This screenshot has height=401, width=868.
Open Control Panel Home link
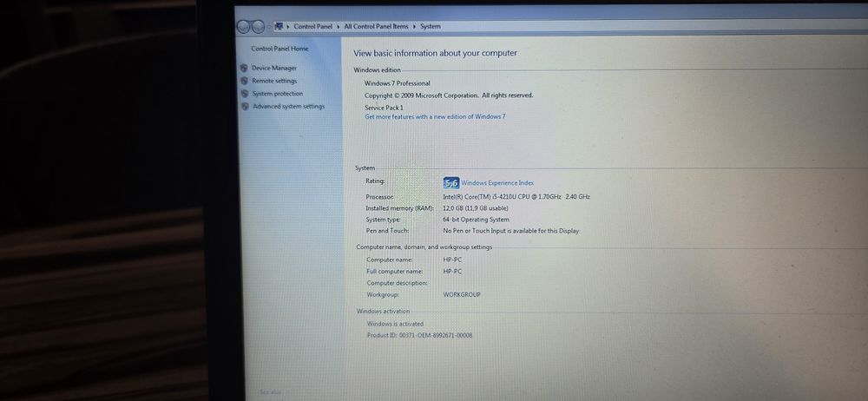coord(279,49)
